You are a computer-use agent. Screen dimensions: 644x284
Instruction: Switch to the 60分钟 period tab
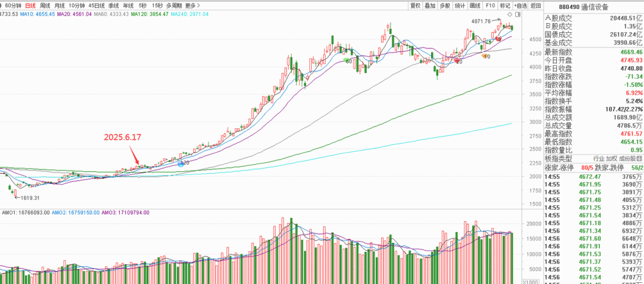pyautogui.click(x=13, y=6)
